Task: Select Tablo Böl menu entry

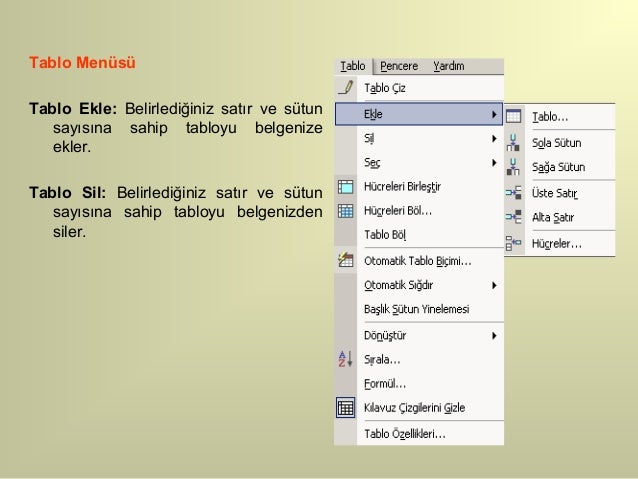Action: click(x=385, y=235)
